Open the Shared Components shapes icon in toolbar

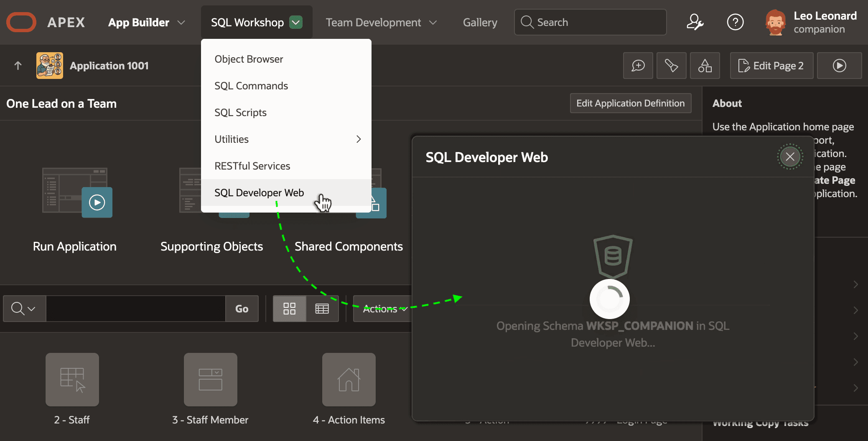(x=705, y=66)
